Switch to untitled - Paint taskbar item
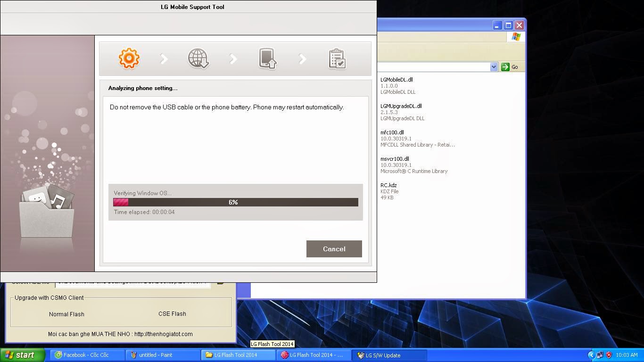Image resolution: width=644 pixels, height=362 pixels. tap(164, 355)
